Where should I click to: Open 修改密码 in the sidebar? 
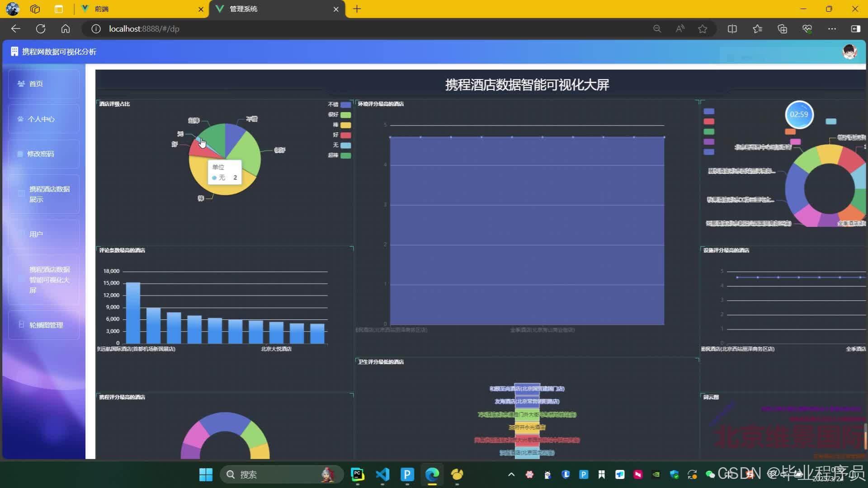pyautogui.click(x=41, y=154)
